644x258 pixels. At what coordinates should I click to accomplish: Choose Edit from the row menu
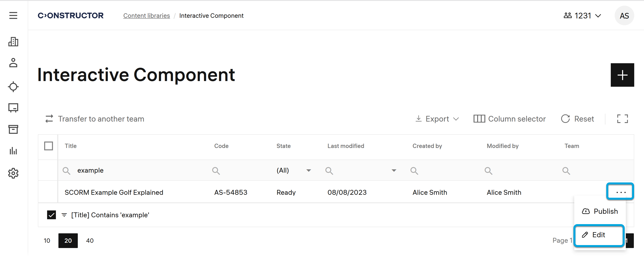click(598, 235)
